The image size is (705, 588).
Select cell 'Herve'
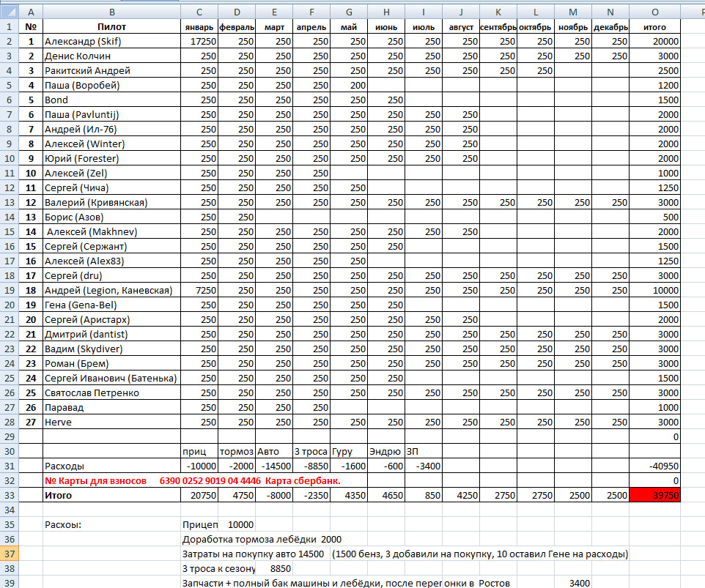tap(111, 423)
